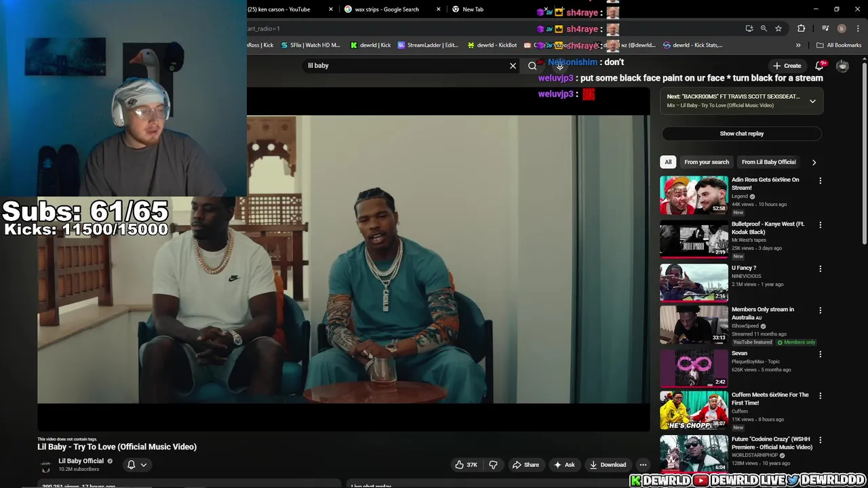
Task: Open the Lil Baby Official channel avatar
Action: 45,465
